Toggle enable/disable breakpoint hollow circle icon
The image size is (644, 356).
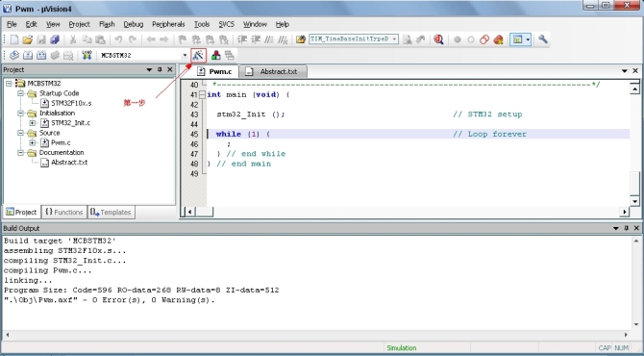pyautogui.click(x=471, y=39)
